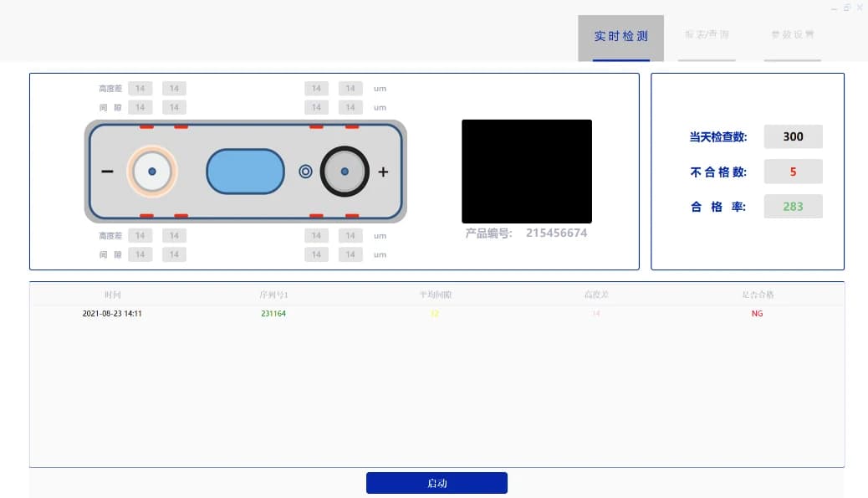This screenshot has height=498, width=868.
Task: Click the 高度差 column header in the table
Action: point(596,295)
